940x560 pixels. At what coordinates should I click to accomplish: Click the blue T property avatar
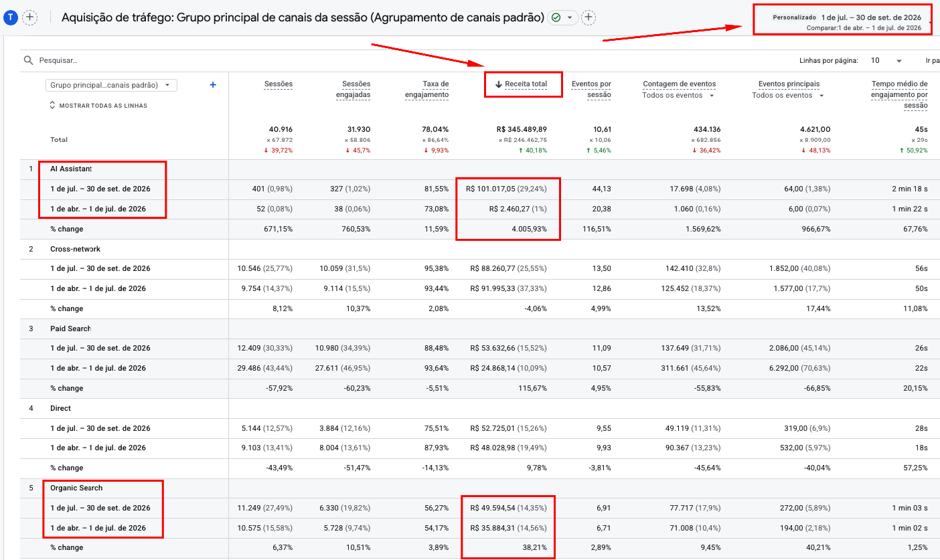pos(10,18)
